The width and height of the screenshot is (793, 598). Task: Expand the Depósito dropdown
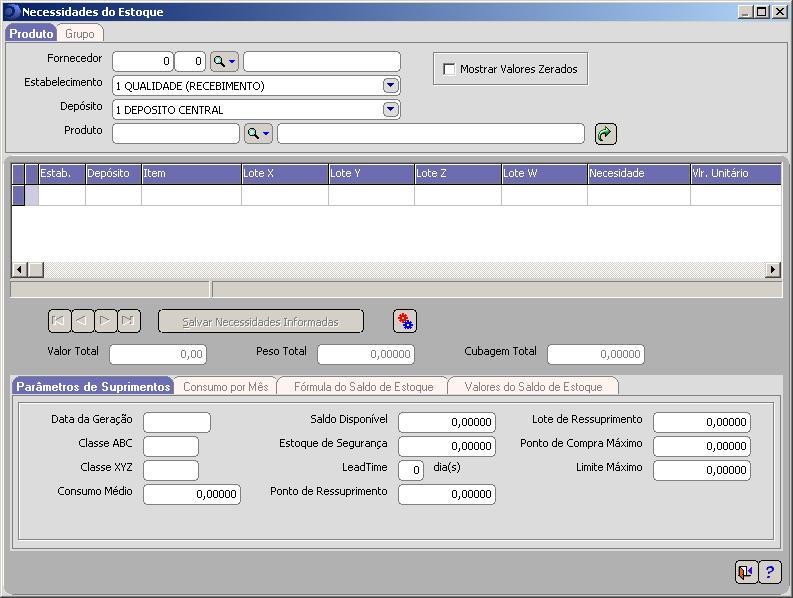pyautogui.click(x=391, y=110)
